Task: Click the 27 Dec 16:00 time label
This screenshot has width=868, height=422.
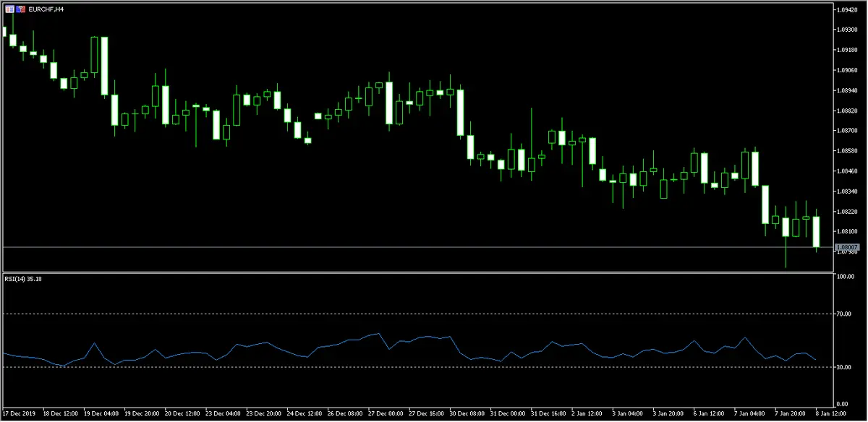Action: [x=425, y=414]
